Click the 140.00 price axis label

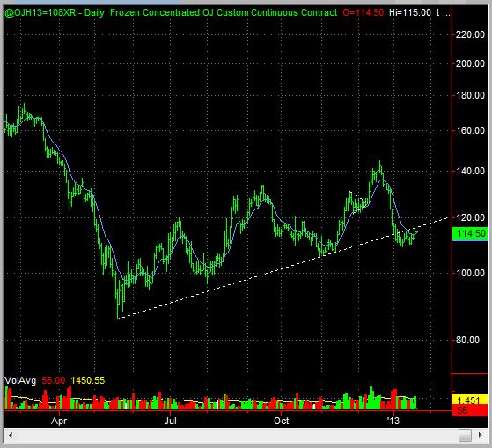[470, 171]
